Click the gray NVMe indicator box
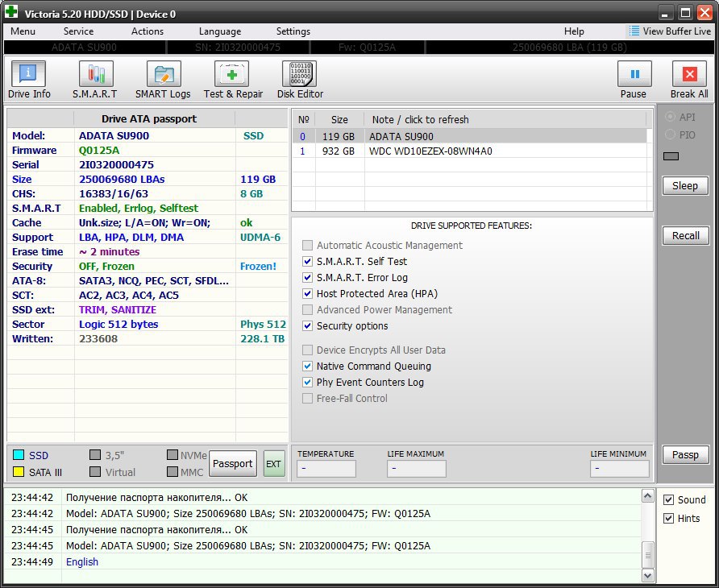The height and width of the screenshot is (588, 719). tap(172, 454)
